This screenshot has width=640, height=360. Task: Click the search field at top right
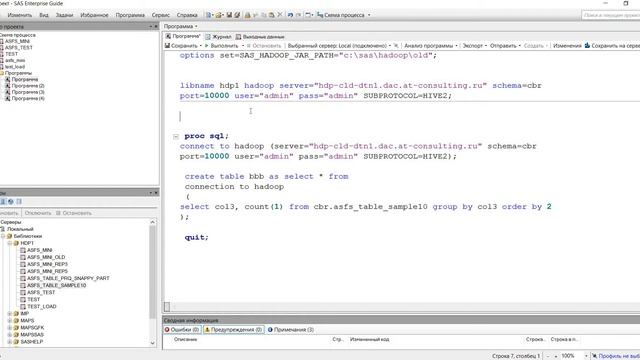pos(611,15)
